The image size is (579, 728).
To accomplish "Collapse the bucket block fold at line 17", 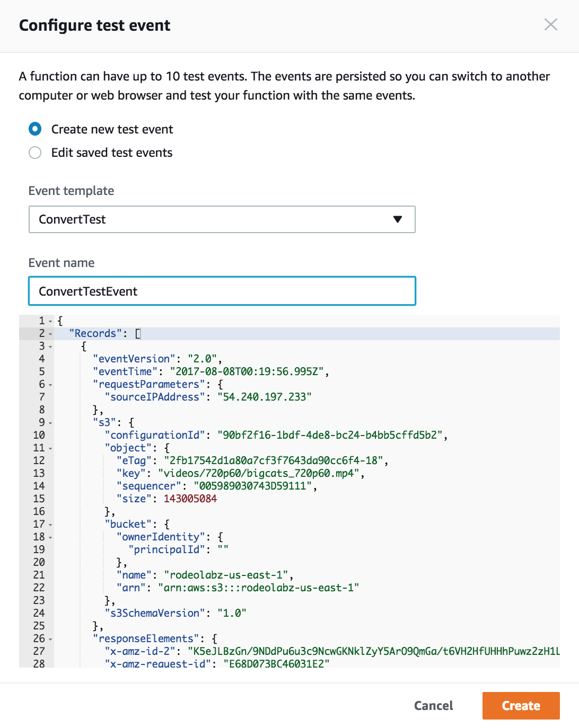I will (51, 525).
